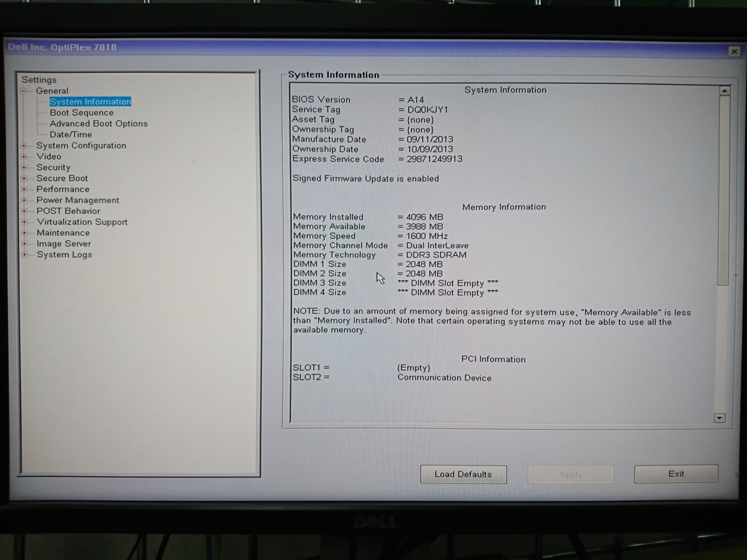Expand the System Logs node
Screen dimensions: 747x560
[24, 254]
